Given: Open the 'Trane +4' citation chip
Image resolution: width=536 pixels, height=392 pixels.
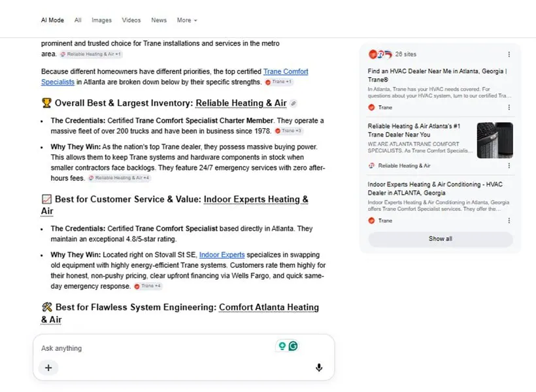Looking at the screenshot, I should click(x=148, y=286).
